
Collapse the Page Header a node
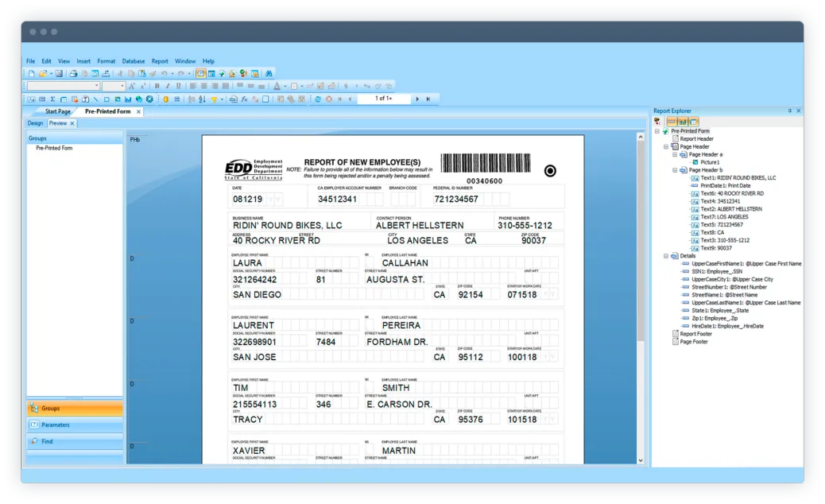(x=675, y=155)
